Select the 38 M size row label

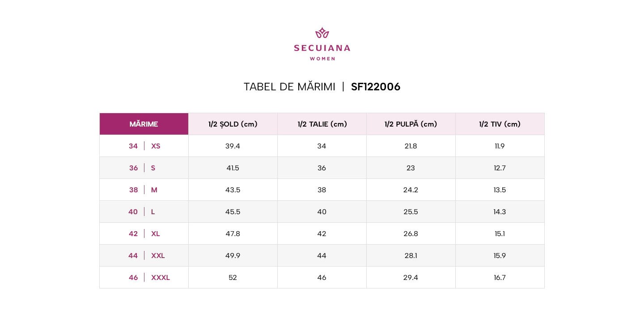click(144, 190)
